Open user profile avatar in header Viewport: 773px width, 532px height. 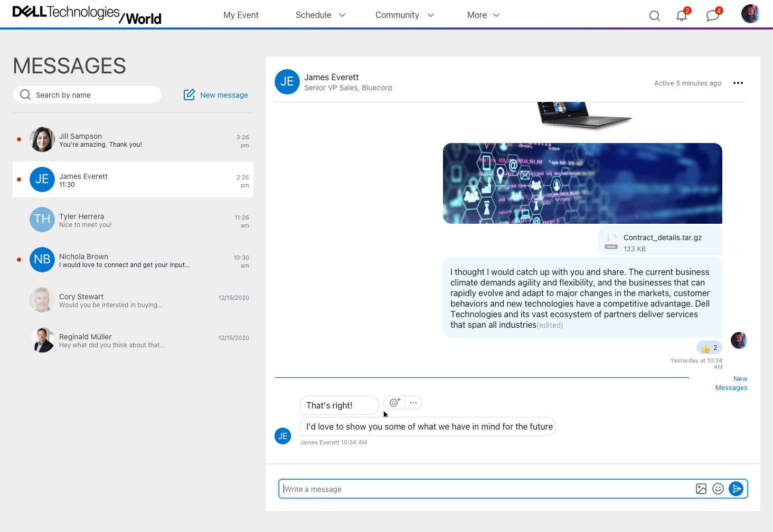750,14
